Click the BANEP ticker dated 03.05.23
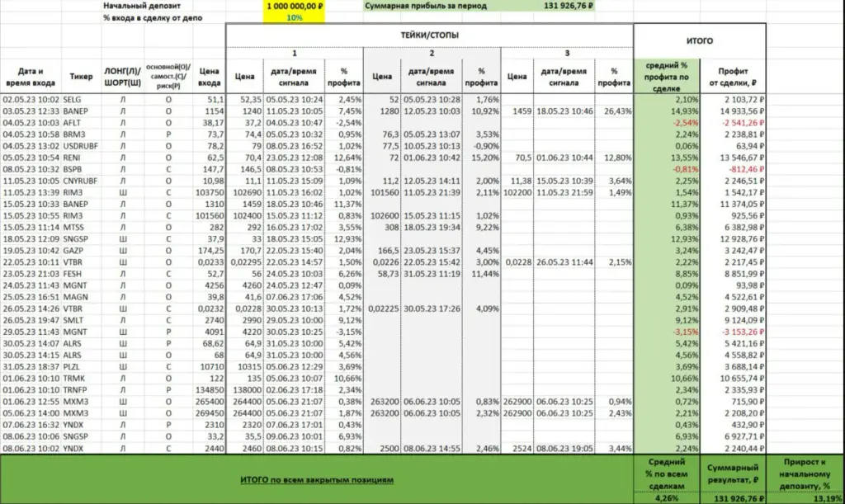Screen dimensions: 845x504 75,111
